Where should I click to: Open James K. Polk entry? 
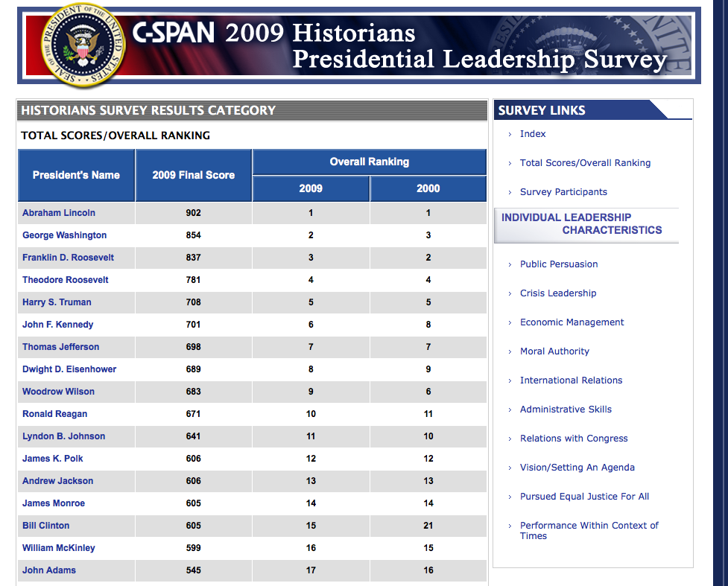[x=52, y=459]
